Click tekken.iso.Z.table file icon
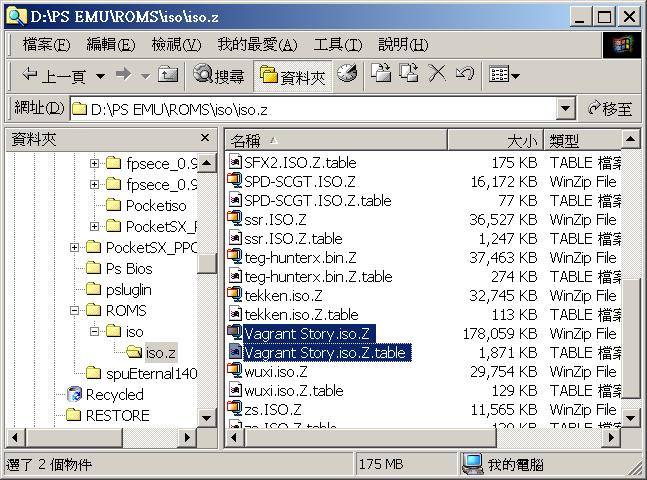 235,313
